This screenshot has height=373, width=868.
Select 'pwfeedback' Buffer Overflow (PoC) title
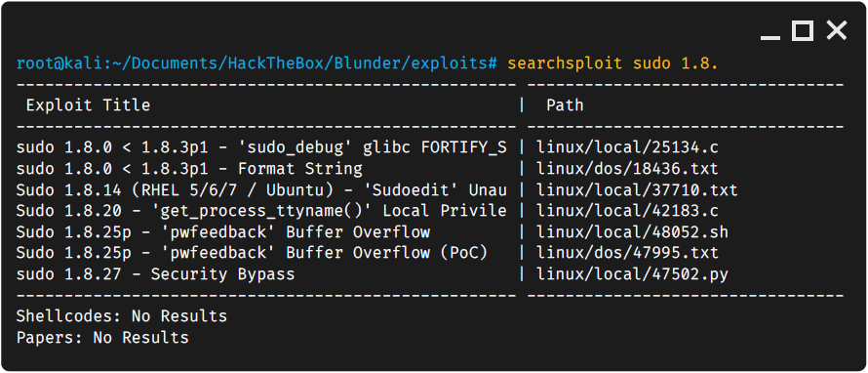tap(252, 253)
